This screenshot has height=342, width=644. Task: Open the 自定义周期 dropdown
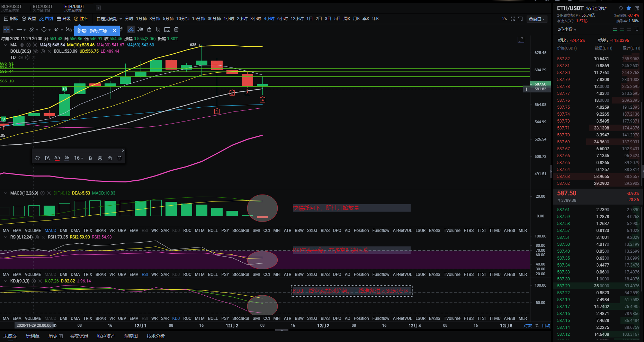coord(106,18)
